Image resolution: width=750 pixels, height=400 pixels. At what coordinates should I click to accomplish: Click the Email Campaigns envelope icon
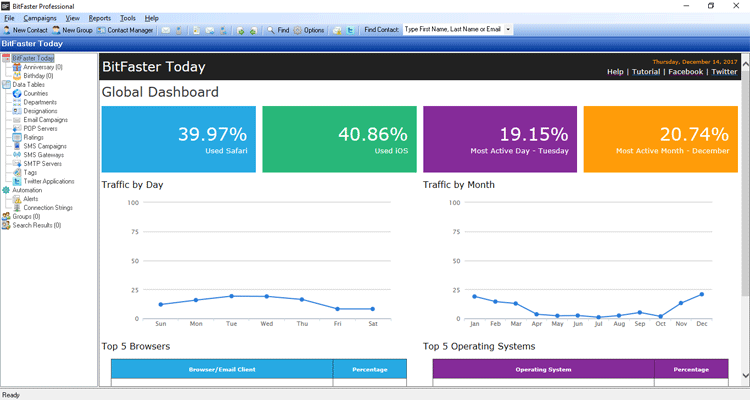point(17,120)
